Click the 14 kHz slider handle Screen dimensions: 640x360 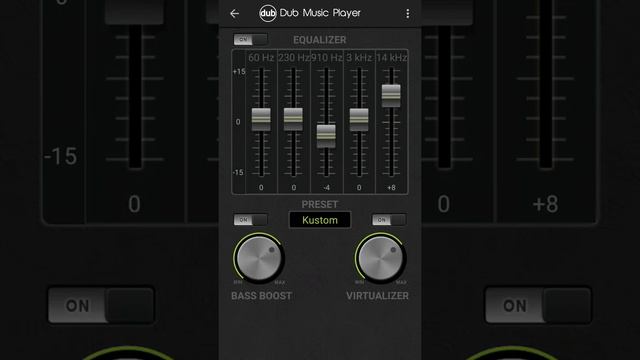[391, 96]
